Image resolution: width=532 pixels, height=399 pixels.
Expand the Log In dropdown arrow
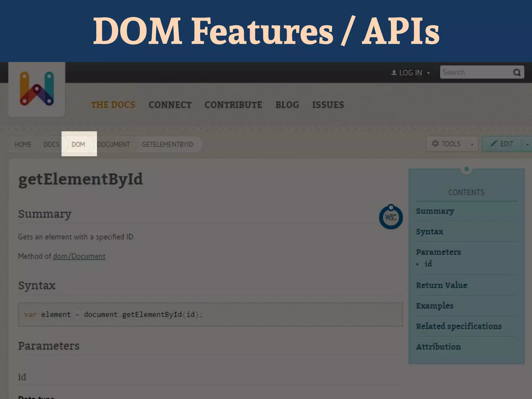click(428, 73)
